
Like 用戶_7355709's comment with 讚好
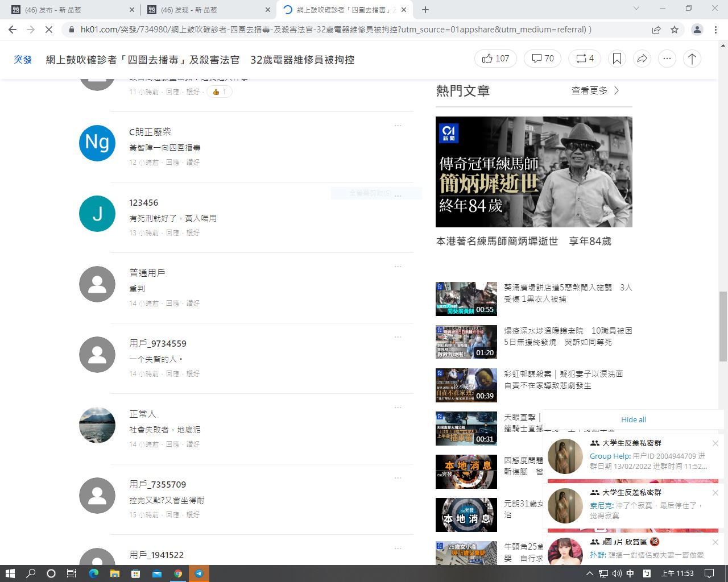pos(193,515)
